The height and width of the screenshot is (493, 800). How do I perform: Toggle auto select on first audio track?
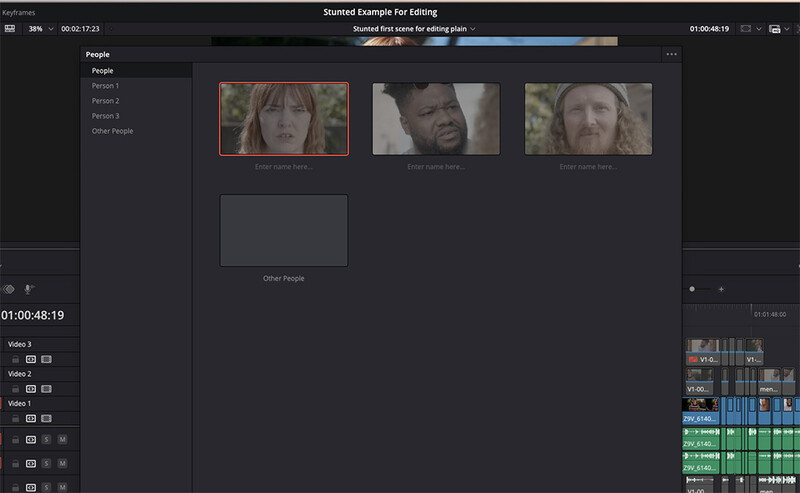pyautogui.click(x=31, y=439)
